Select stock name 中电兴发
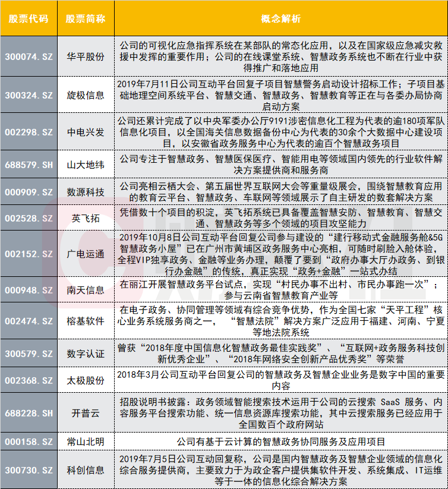The image size is (448, 489). coord(86,132)
